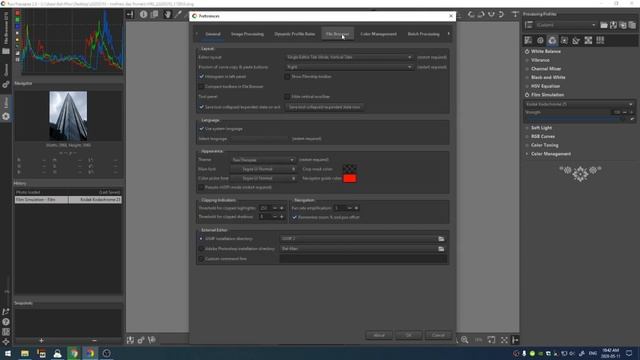Open the Exposure tools tab icon
640x360 pixels.
point(528,40)
